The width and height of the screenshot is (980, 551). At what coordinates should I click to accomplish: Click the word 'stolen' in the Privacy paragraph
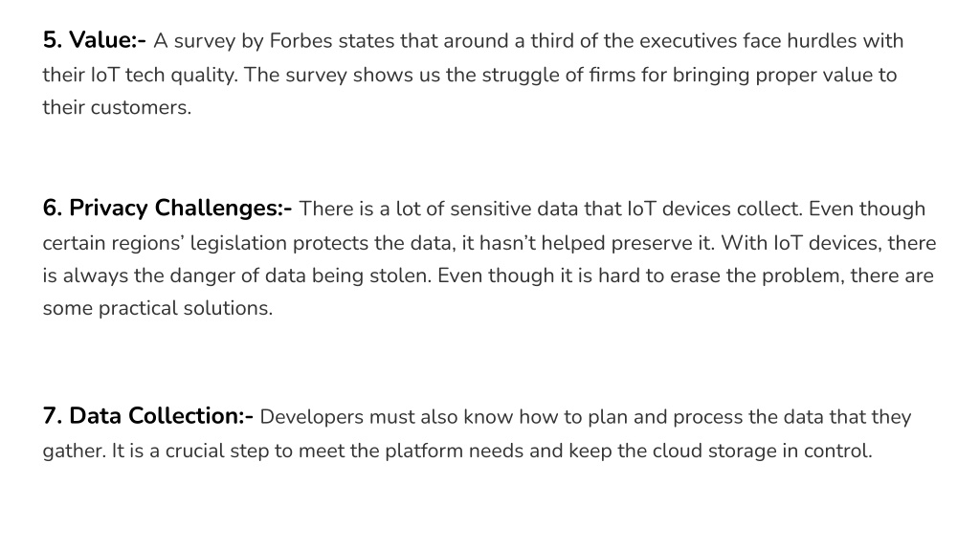coord(400,275)
